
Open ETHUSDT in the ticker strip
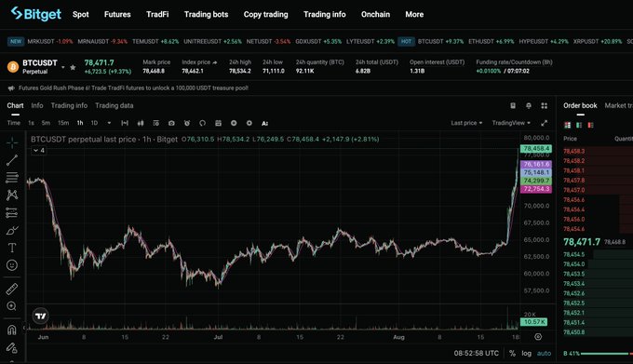pos(492,41)
